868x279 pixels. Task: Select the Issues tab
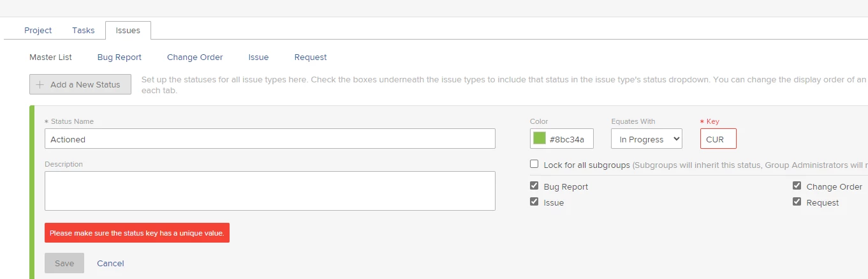tap(128, 30)
